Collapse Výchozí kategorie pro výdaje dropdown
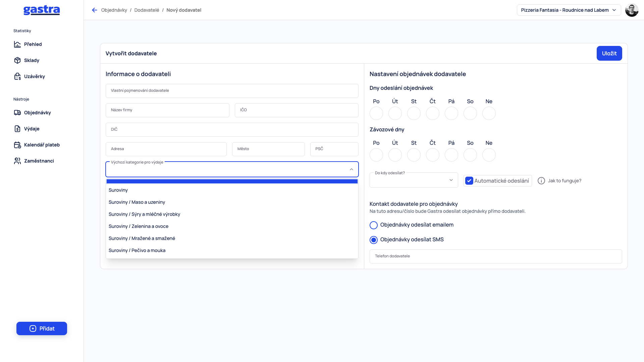Image resolution: width=644 pixels, height=362 pixels. coord(351,169)
